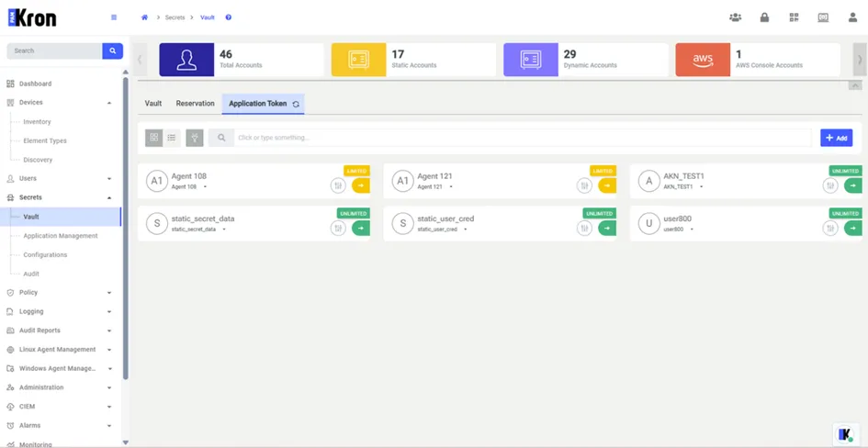Expand Agent 108 subtitle dropdown
The image size is (868, 448).
point(205,187)
